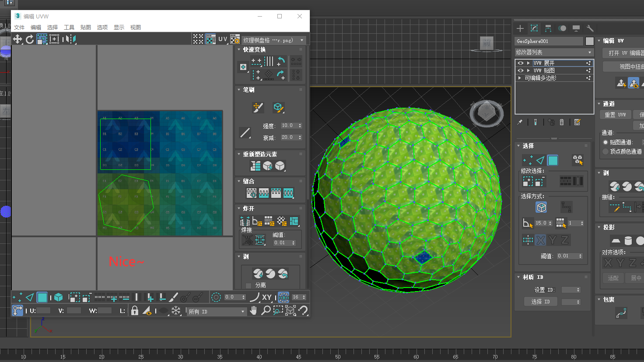Toggle visibility of UVW 贴图 modifier

point(521,70)
